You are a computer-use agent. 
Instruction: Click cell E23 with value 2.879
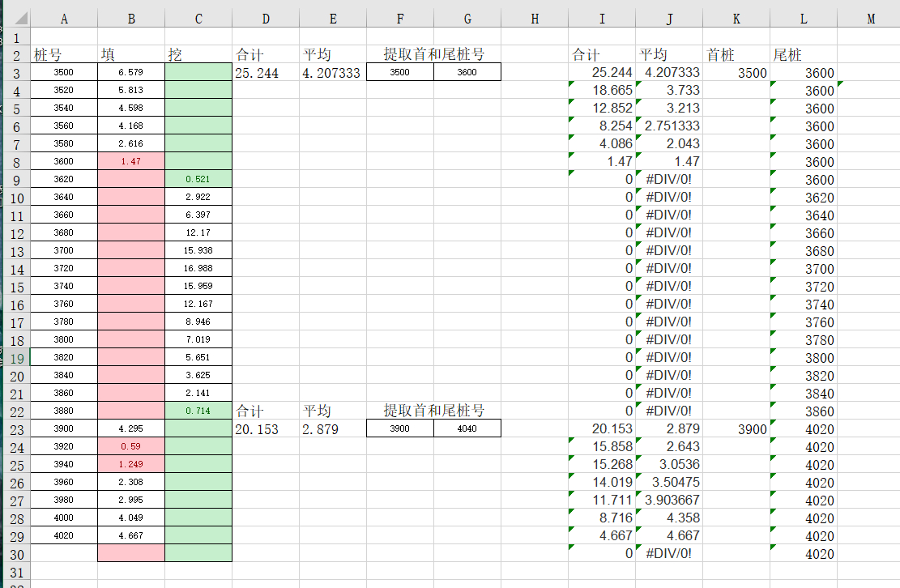point(333,428)
